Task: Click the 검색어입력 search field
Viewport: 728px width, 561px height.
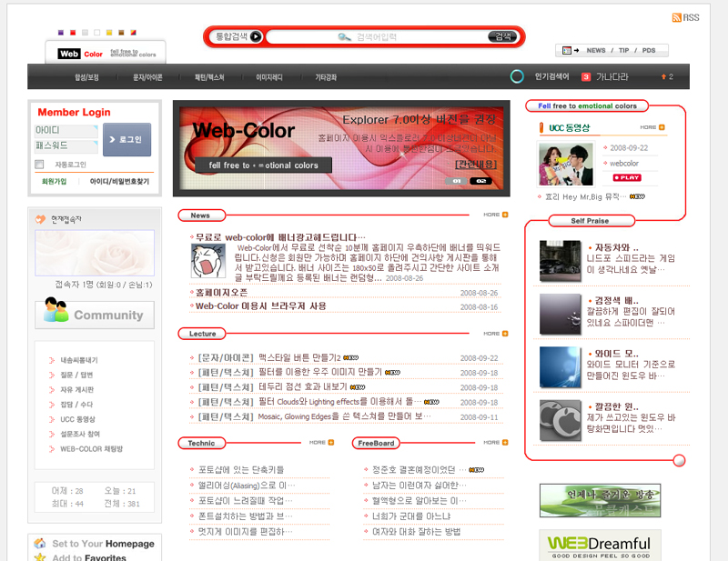Action: [x=376, y=37]
